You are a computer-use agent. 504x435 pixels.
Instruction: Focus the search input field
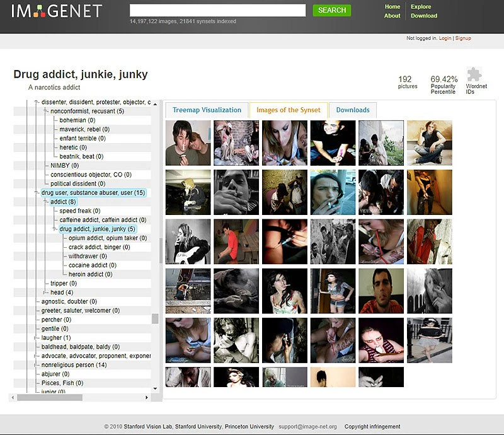[217, 10]
